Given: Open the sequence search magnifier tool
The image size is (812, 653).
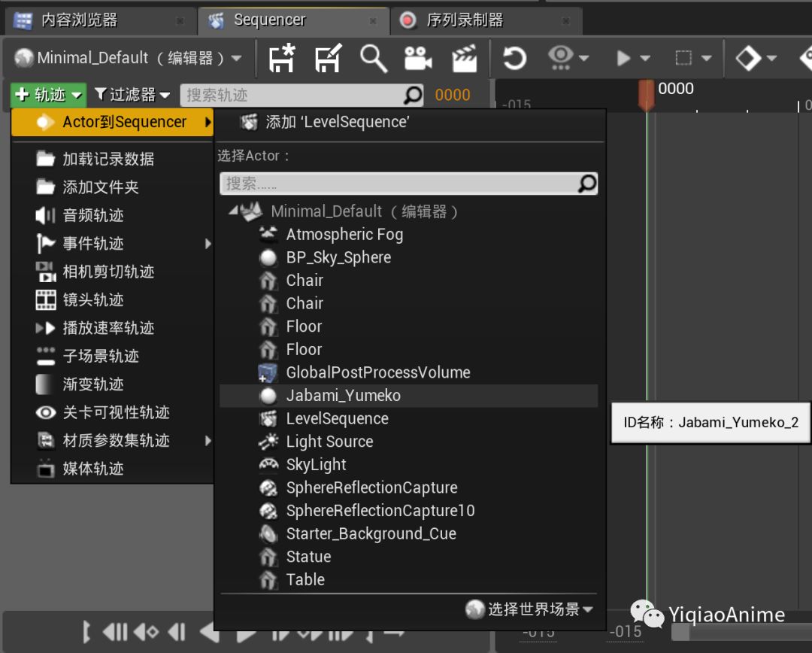Looking at the screenshot, I should click(x=374, y=58).
